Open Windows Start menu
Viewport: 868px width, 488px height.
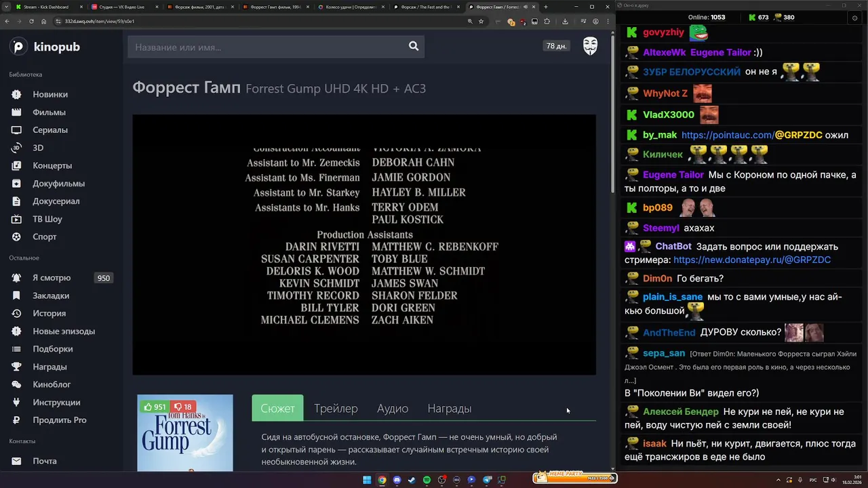pos(367,480)
